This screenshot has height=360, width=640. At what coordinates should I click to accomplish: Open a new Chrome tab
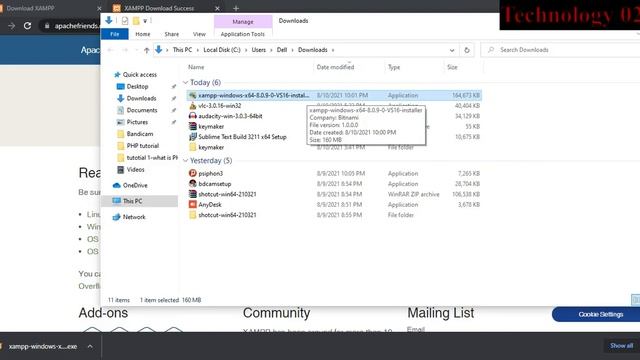[x=236, y=8]
